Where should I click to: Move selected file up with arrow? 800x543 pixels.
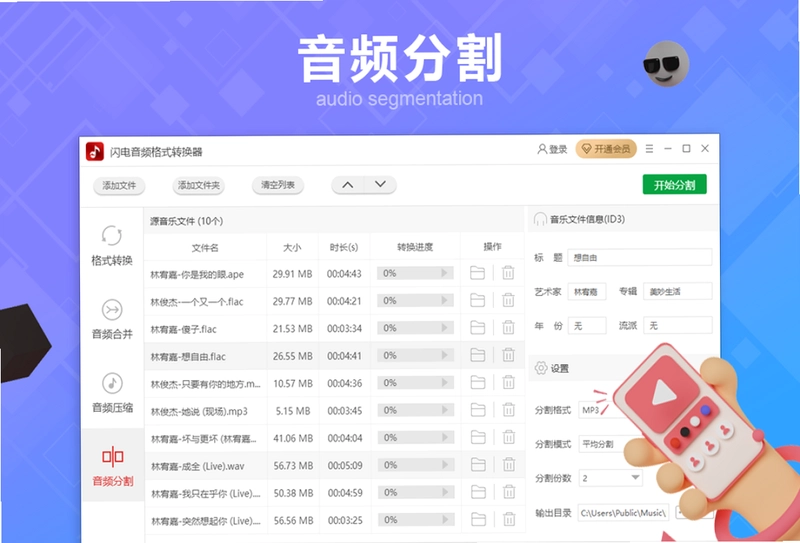click(347, 185)
